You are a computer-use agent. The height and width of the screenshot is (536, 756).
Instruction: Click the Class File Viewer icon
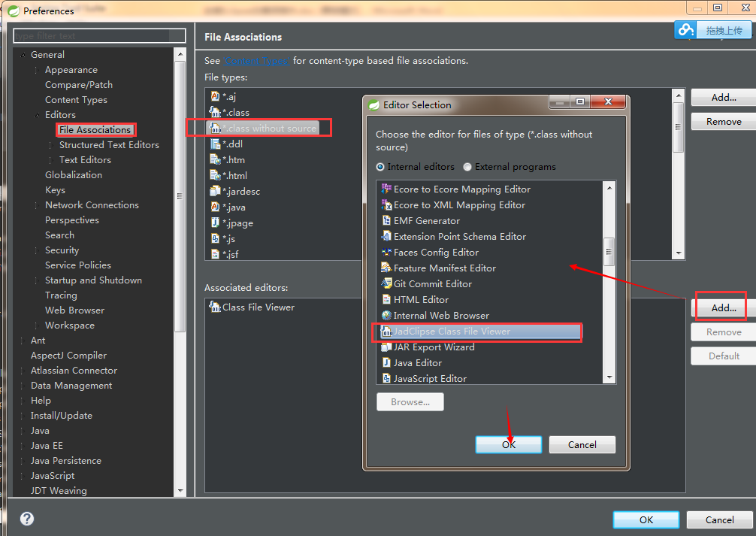pyautogui.click(x=215, y=307)
